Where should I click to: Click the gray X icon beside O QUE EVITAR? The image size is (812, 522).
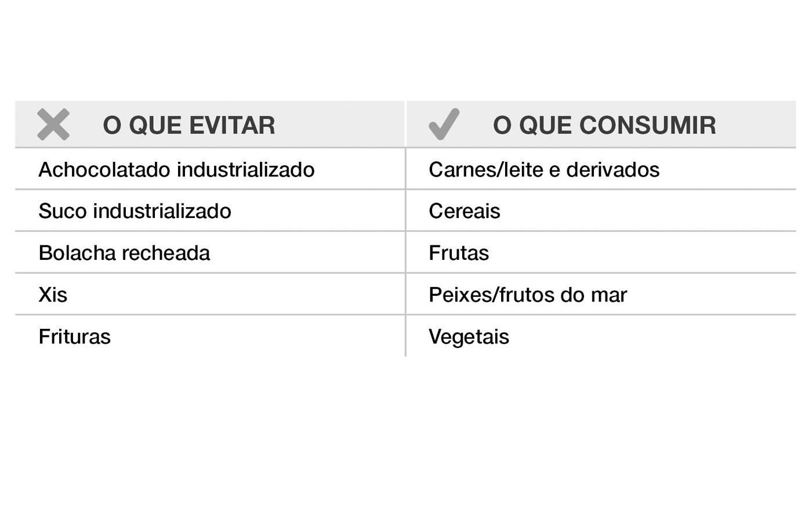pos(53,124)
